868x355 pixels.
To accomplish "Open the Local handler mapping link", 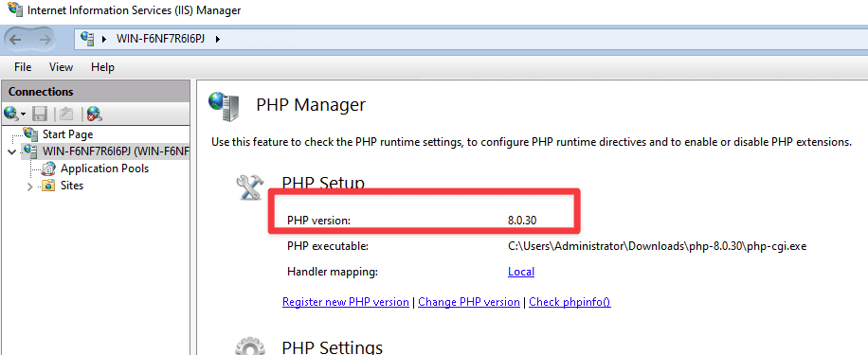I will (521, 272).
